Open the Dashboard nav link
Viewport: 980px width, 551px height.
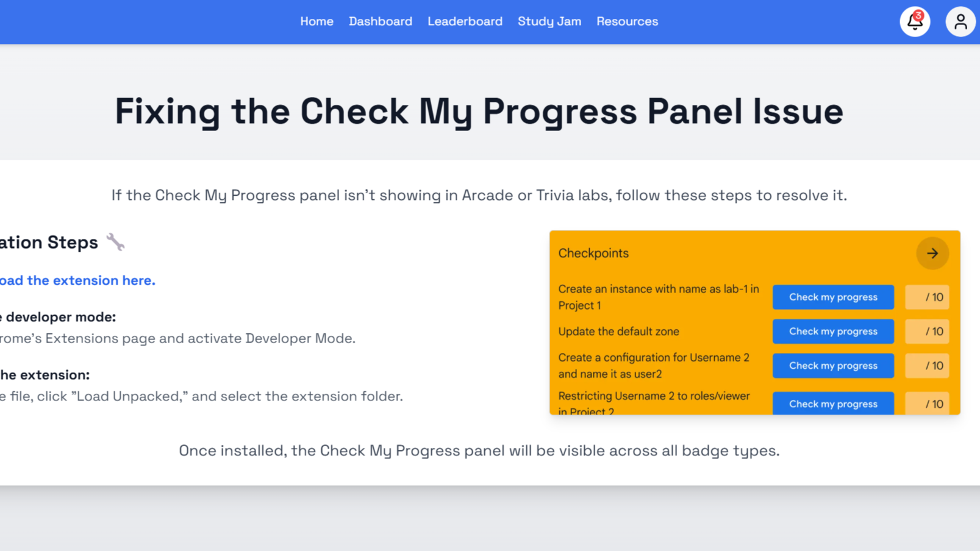[381, 21]
